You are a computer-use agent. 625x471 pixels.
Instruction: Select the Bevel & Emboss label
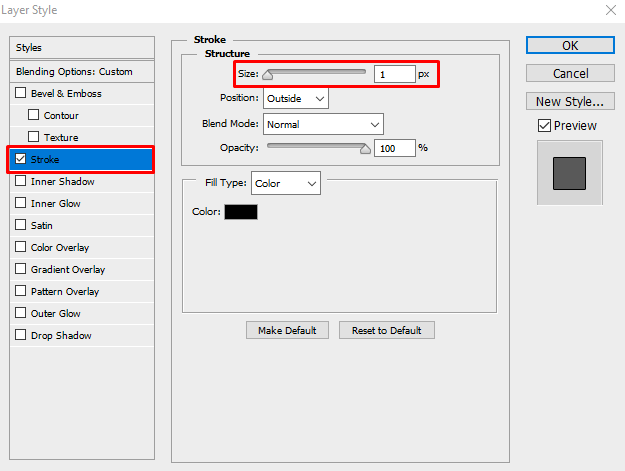pos(66,94)
